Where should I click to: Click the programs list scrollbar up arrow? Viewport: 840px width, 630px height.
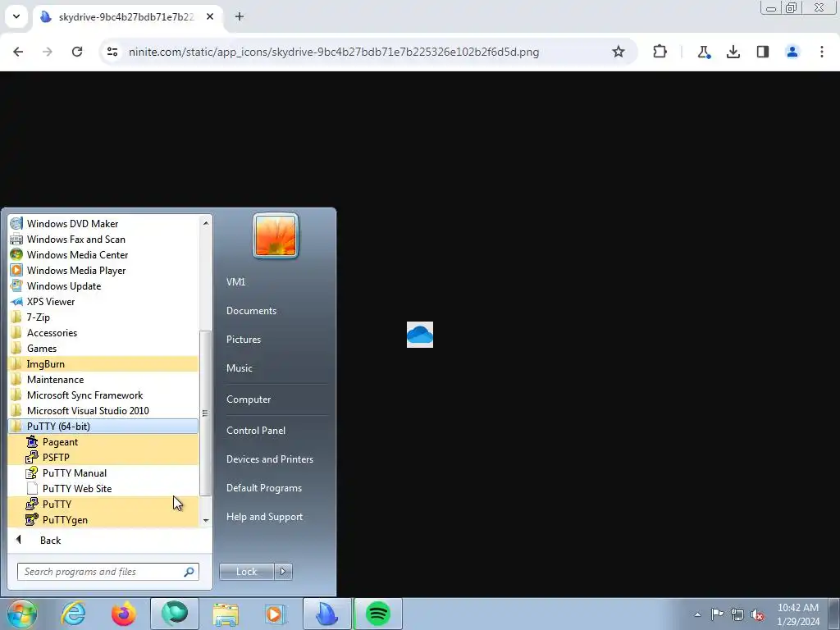206,222
